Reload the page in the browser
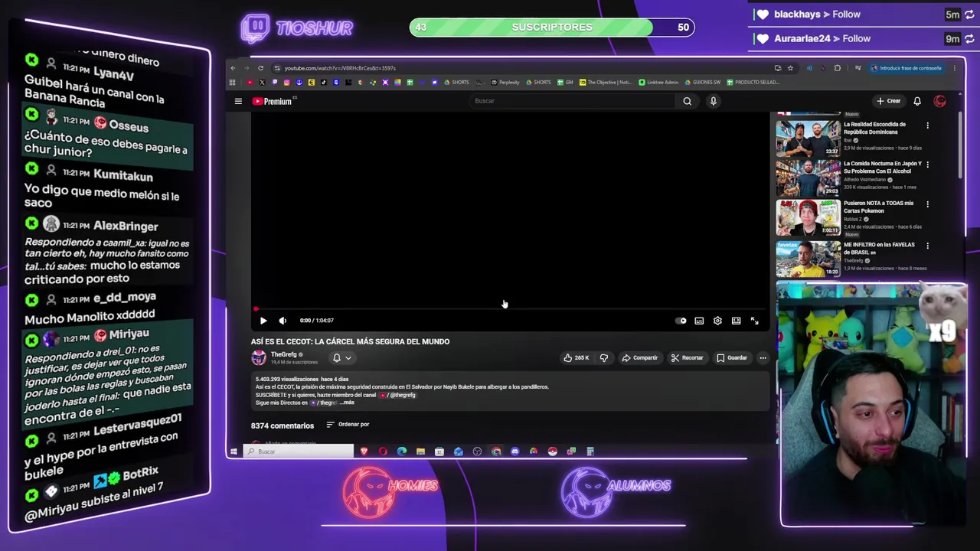The width and height of the screenshot is (980, 551). (x=260, y=68)
